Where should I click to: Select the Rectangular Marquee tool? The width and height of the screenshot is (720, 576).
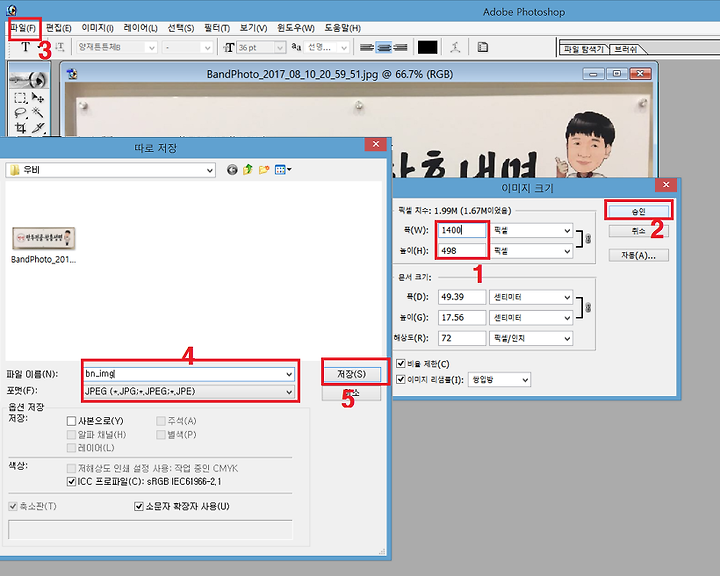[x=20, y=98]
